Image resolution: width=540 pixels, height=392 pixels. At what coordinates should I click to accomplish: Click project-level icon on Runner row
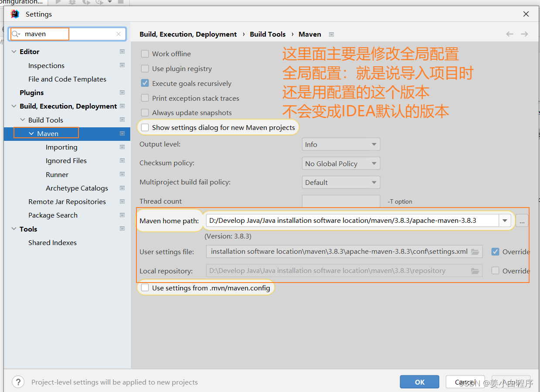click(x=122, y=174)
